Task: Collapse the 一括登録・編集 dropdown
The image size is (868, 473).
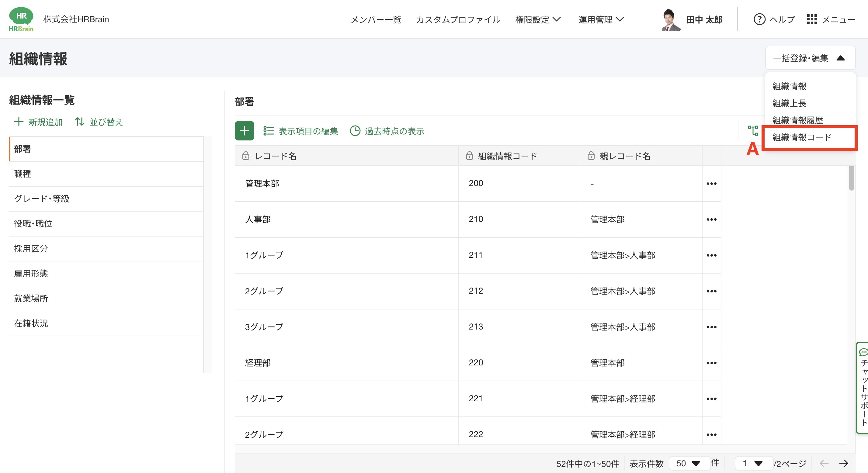Action: (810, 58)
